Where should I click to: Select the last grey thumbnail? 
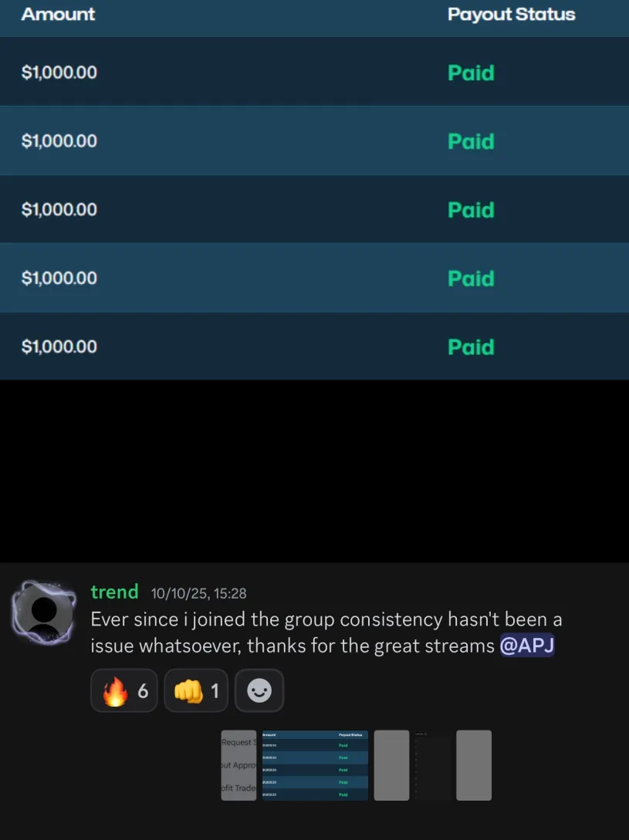click(x=474, y=765)
